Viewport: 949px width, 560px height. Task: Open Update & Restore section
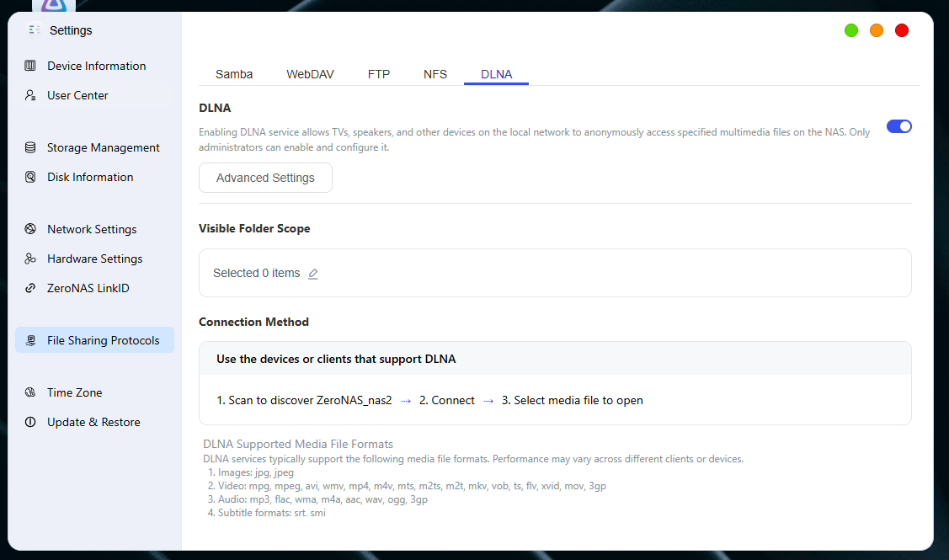[x=95, y=422]
